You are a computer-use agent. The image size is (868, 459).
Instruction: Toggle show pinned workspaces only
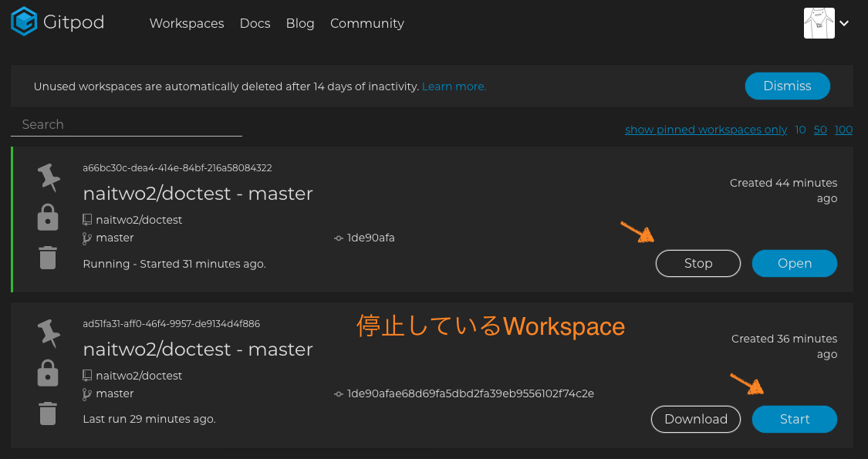click(705, 129)
